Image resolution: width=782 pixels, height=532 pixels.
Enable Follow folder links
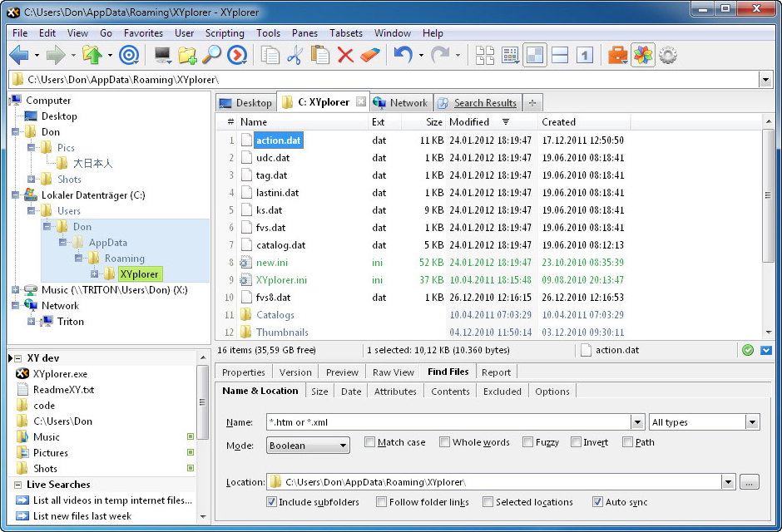pos(382,501)
